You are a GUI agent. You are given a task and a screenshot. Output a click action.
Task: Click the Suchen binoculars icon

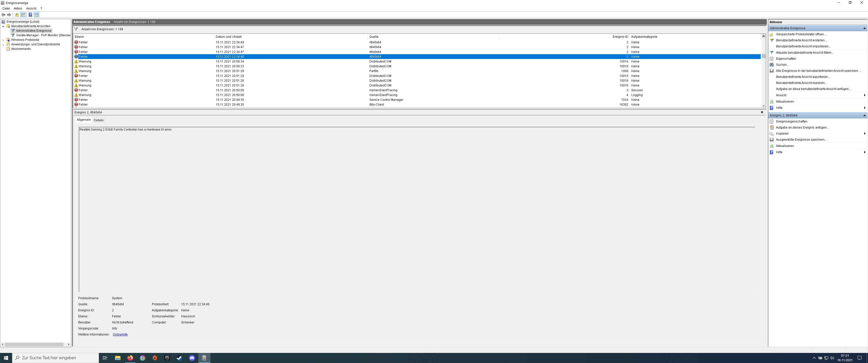pyautogui.click(x=772, y=65)
